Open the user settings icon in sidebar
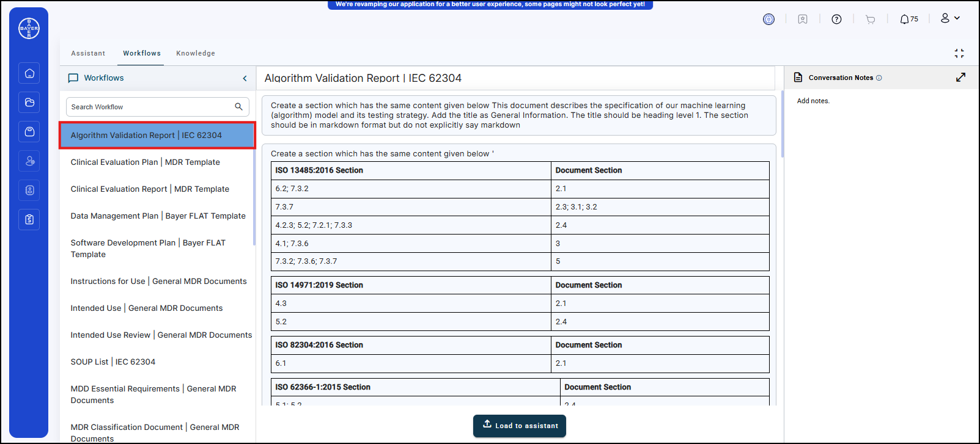This screenshot has width=980, height=444. coord(29,161)
